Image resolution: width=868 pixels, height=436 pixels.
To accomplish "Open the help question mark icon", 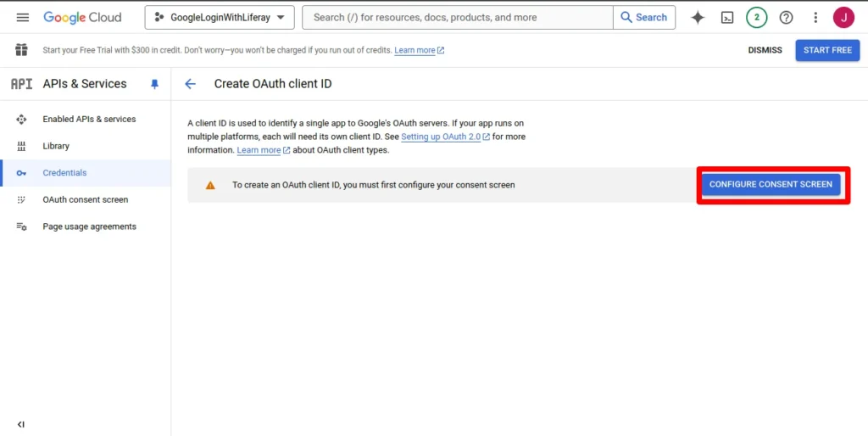I will 787,17.
